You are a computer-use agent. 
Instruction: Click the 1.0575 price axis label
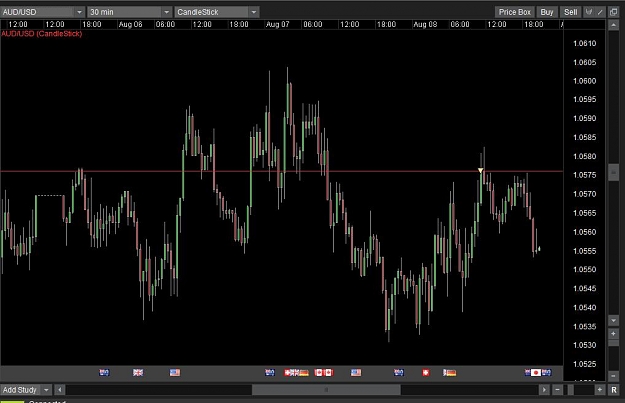(584, 175)
